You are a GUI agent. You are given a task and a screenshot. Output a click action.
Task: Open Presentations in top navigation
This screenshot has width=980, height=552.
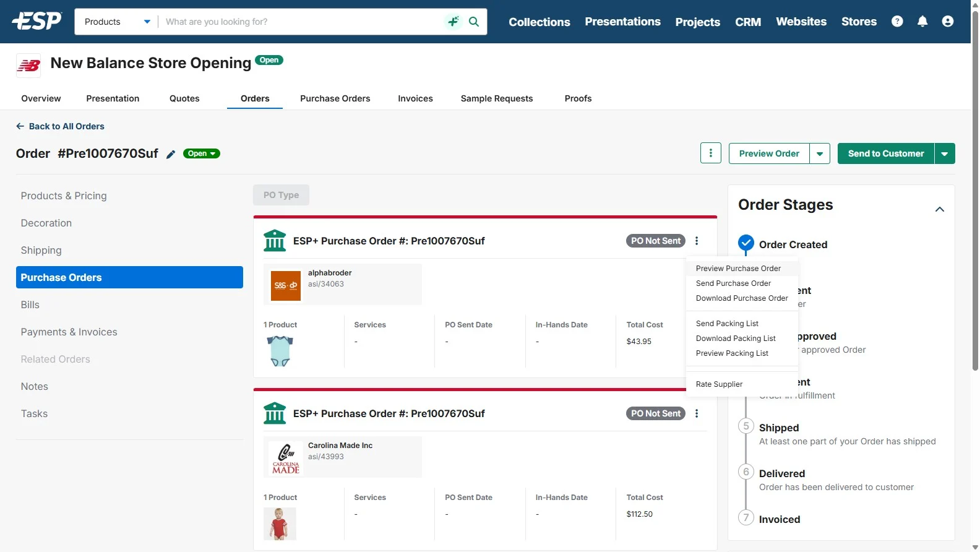(622, 22)
